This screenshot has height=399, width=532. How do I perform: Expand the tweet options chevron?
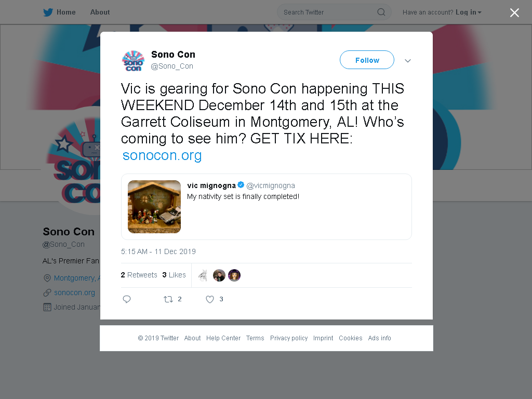(408, 61)
